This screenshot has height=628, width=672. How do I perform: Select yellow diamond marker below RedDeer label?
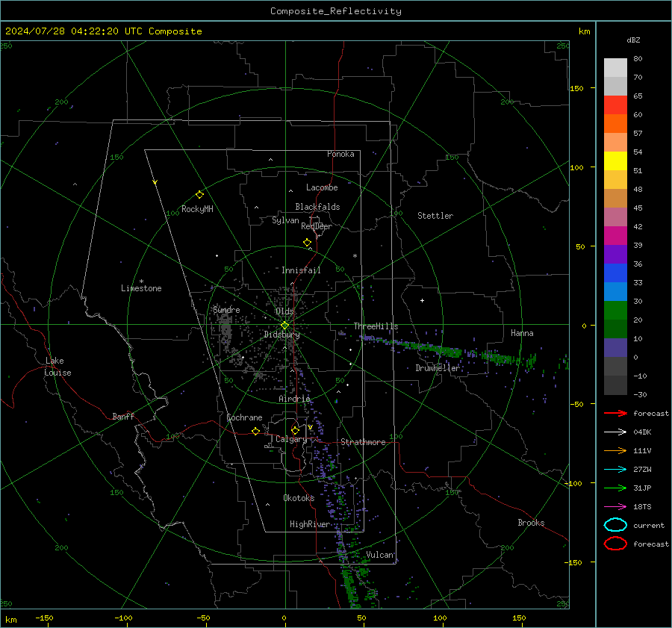click(x=307, y=243)
